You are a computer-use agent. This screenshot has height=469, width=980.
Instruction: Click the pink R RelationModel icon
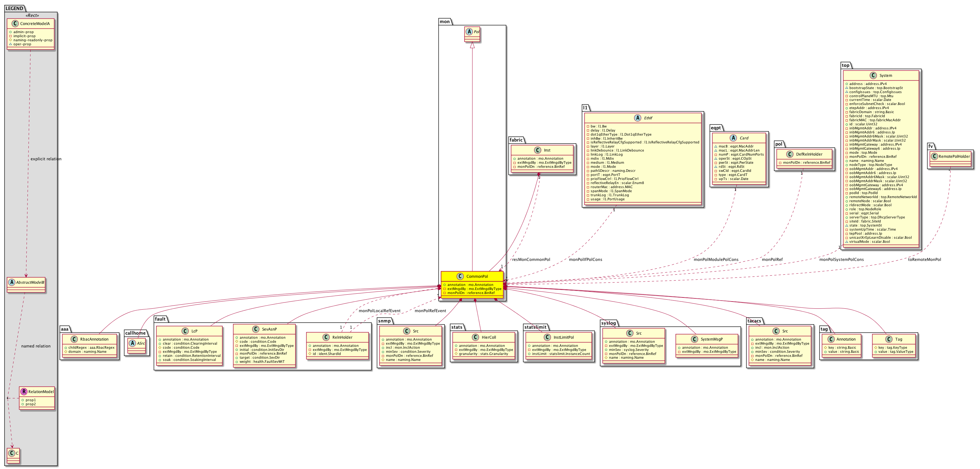click(x=24, y=392)
